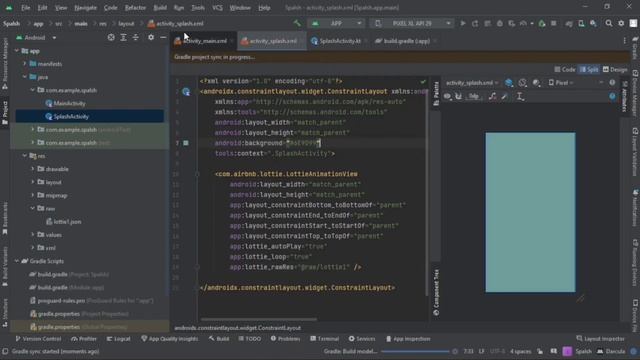
Task: Open Problems tool window
Action: click(285, 339)
